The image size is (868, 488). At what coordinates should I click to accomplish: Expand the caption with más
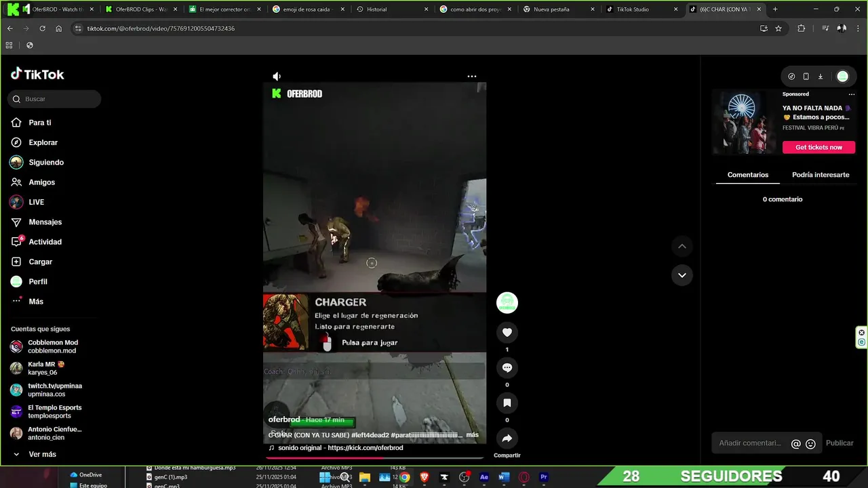coord(472,435)
